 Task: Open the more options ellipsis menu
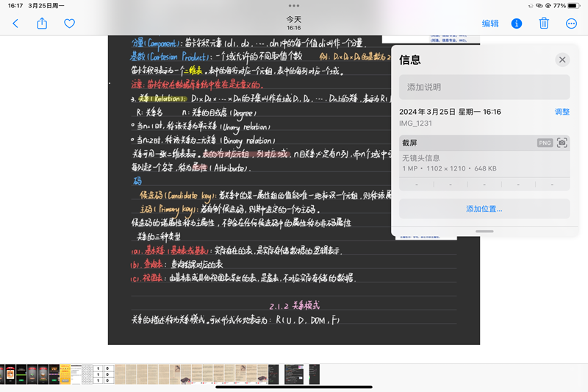point(571,24)
